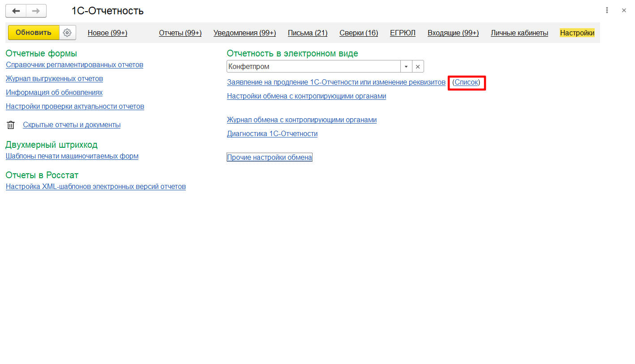Open the three-dot more menu

(607, 10)
